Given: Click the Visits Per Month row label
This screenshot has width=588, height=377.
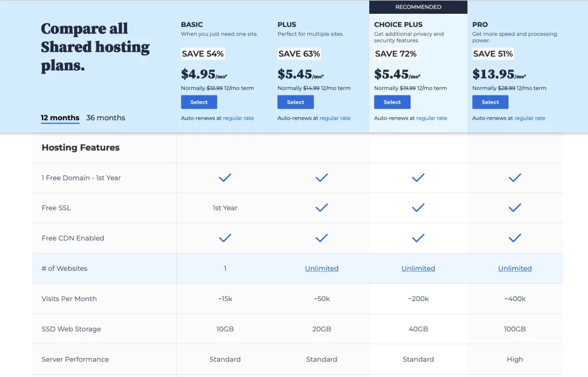Looking at the screenshot, I should click(69, 299).
